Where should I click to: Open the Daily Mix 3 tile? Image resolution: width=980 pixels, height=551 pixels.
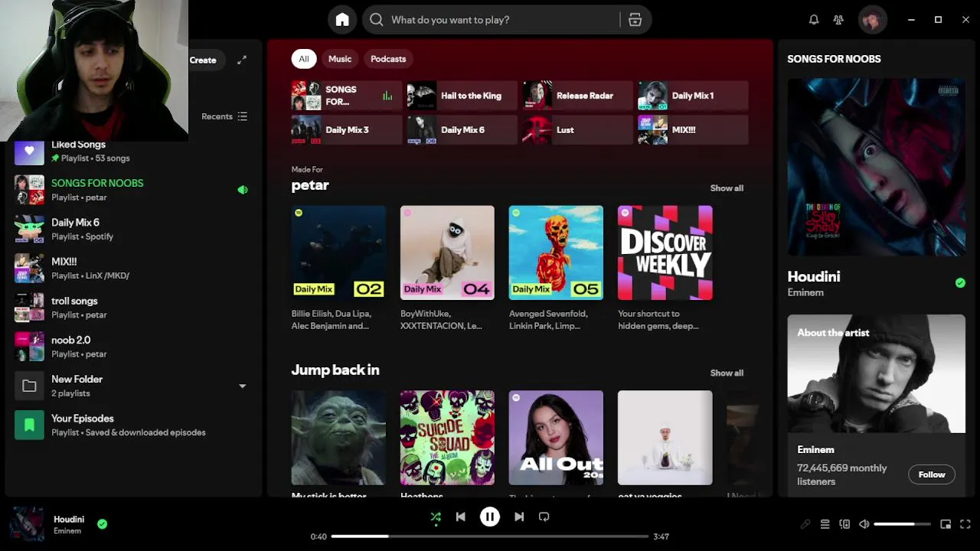click(347, 130)
